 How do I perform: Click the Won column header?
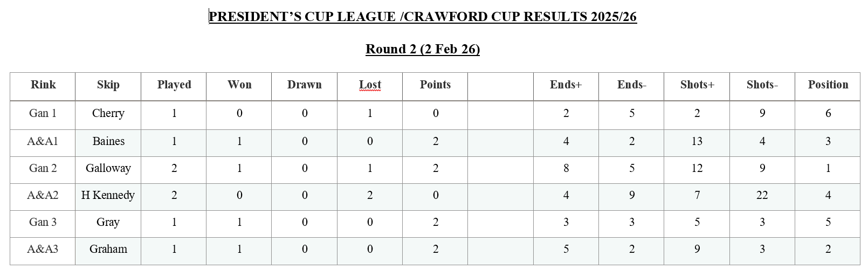click(x=239, y=85)
